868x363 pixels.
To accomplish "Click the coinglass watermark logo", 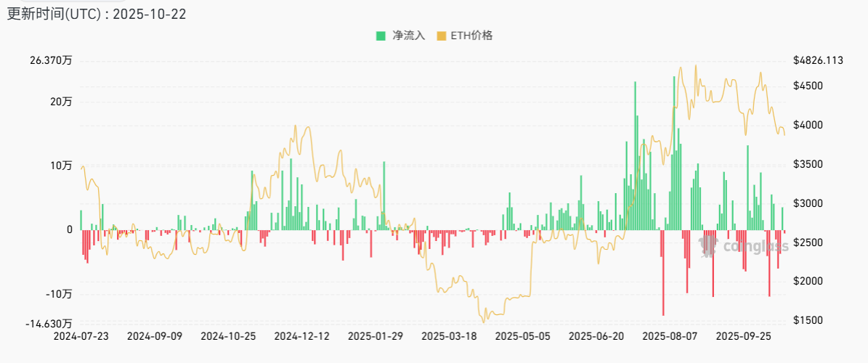I will (x=743, y=247).
